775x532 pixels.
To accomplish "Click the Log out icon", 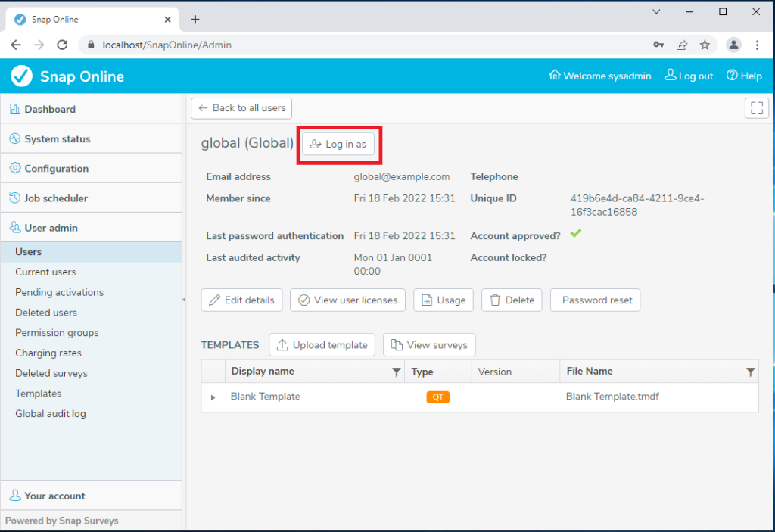I will [671, 76].
